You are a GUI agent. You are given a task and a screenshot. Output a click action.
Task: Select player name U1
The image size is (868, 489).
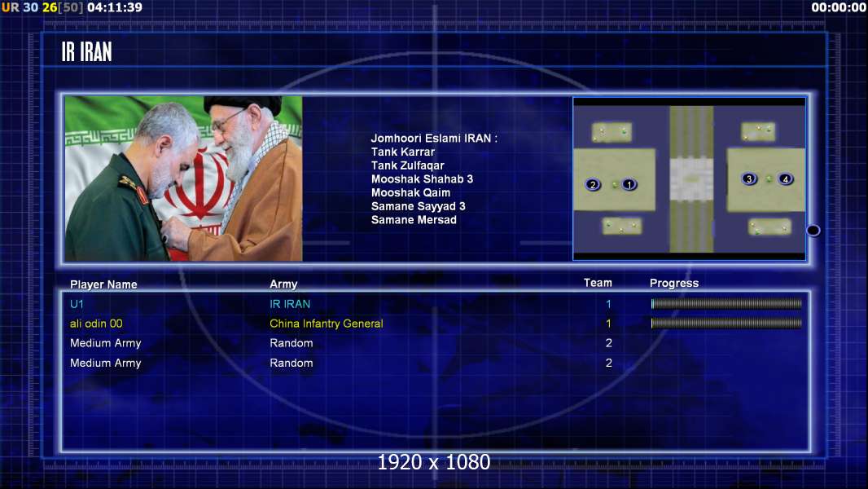click(x=77, y=304)
